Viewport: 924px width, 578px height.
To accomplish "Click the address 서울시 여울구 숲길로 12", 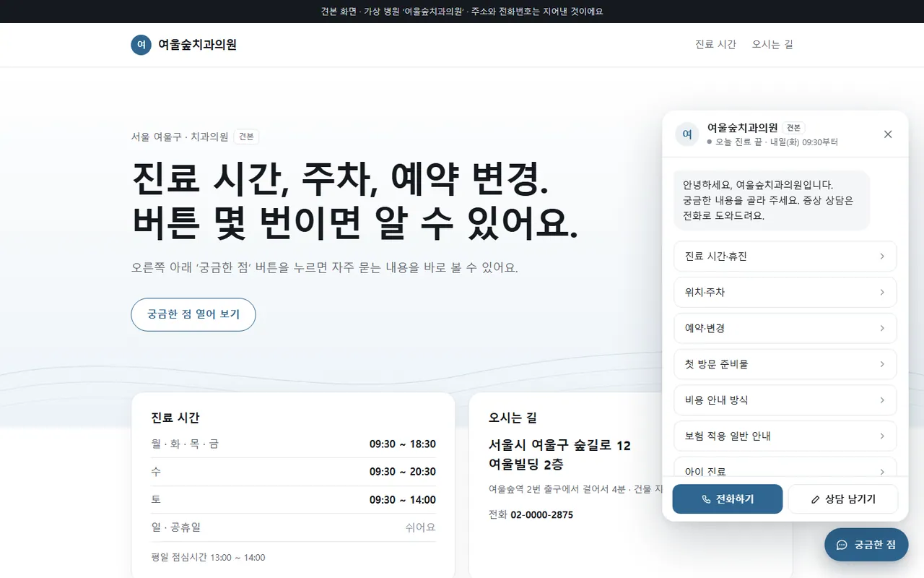I will pos(559,446).
